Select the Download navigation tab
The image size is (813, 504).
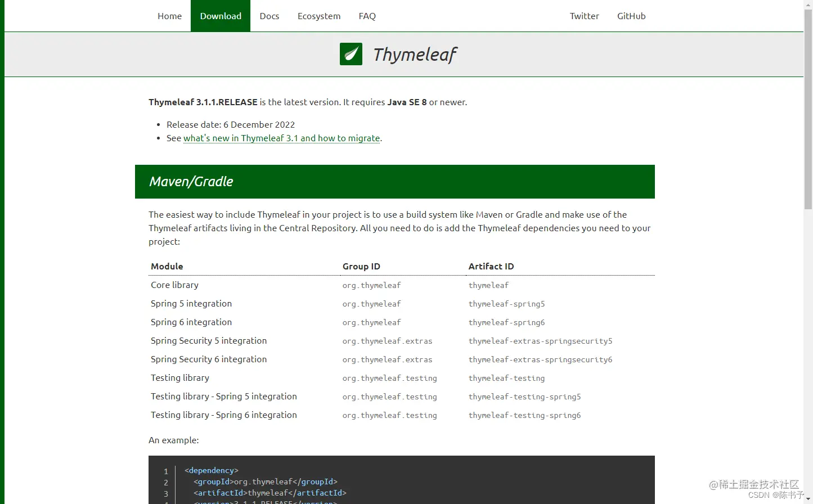[221, 16]
